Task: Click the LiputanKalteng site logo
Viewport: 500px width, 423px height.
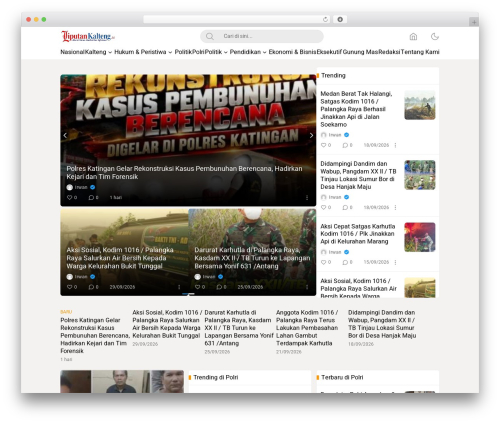Action: tap(88, 36)
